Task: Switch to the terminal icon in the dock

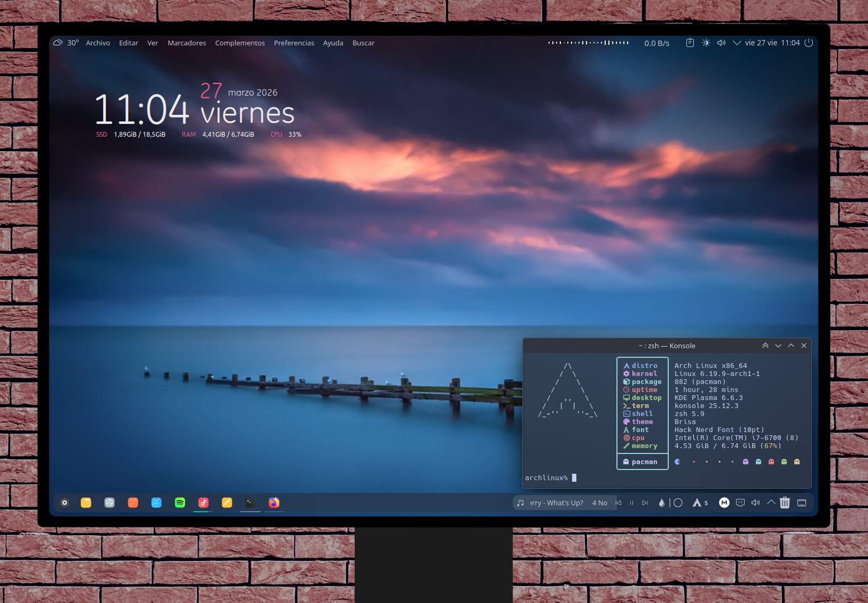Action: point(250,503)
